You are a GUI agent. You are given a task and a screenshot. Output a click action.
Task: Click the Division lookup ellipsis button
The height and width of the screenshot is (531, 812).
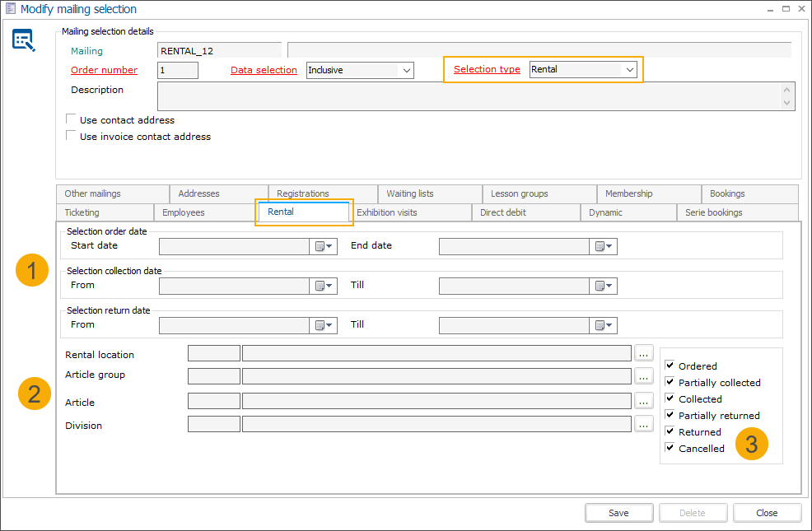click(x=644, y=424)
